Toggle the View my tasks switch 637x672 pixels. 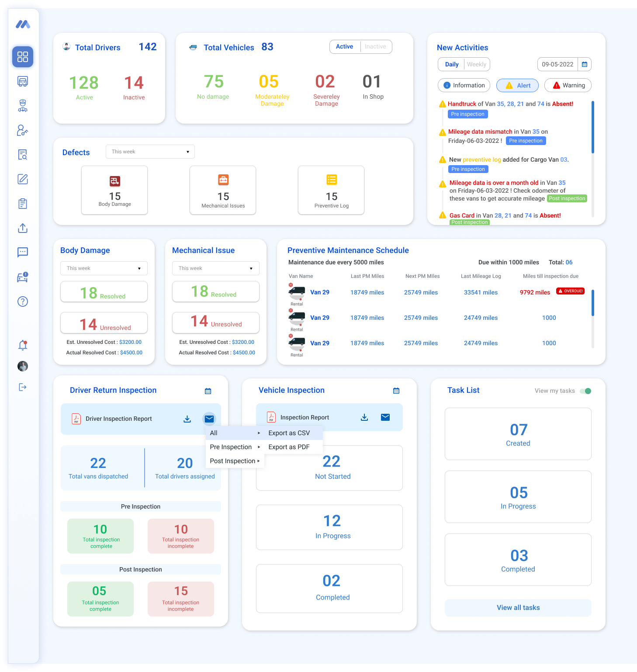click(x=585, y=391)
